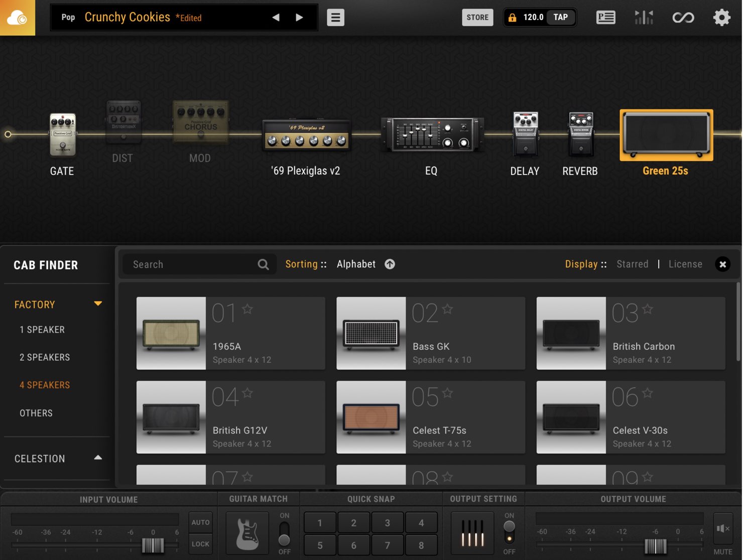The image size is (743, 560).
Task: Recall Quick Snap slot 1
Action: [x=320, y=523]
